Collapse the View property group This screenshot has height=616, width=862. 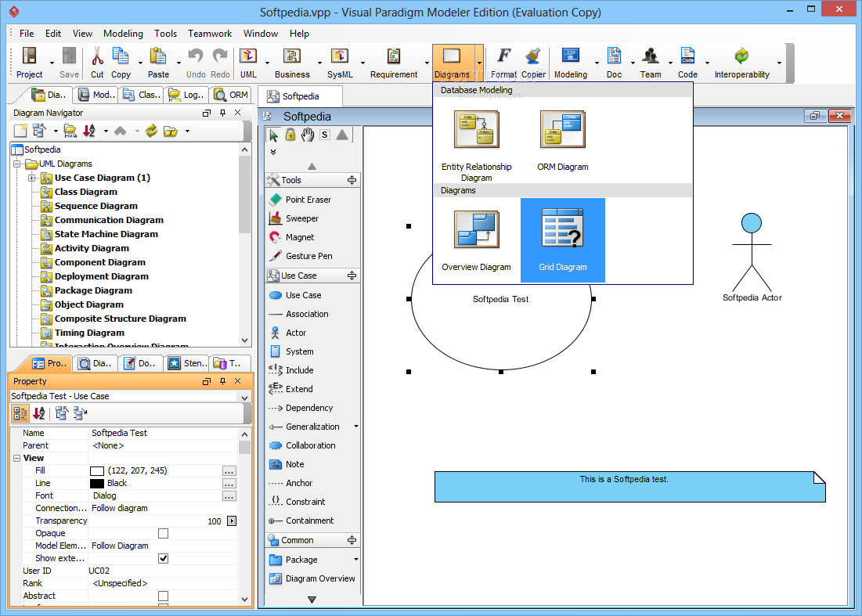click(17, 459)
